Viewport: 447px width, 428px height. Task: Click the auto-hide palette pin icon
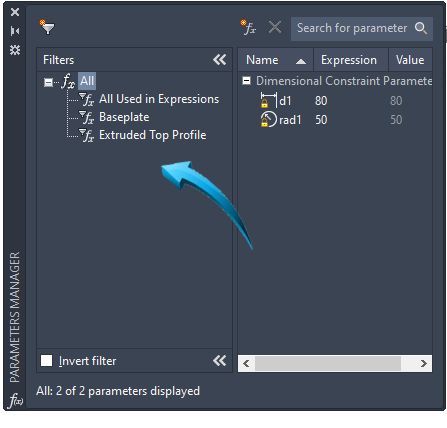pyautogui.click(x=15, y=31)
